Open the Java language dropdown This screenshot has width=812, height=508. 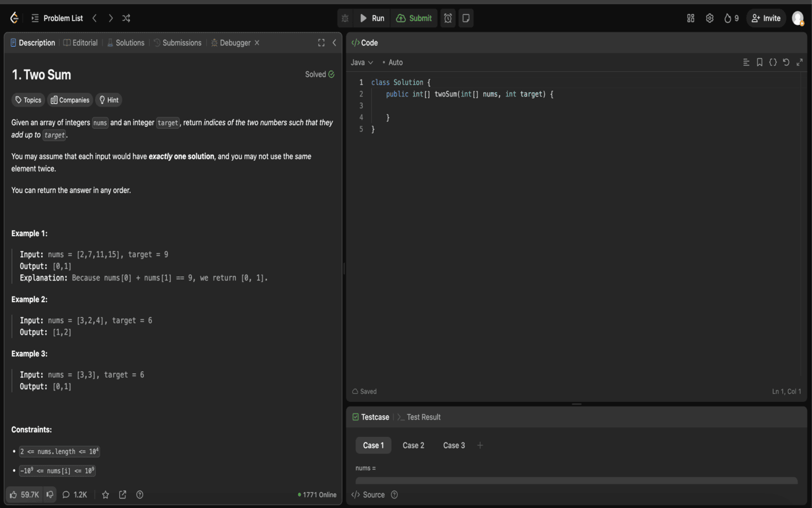[362, 62]
